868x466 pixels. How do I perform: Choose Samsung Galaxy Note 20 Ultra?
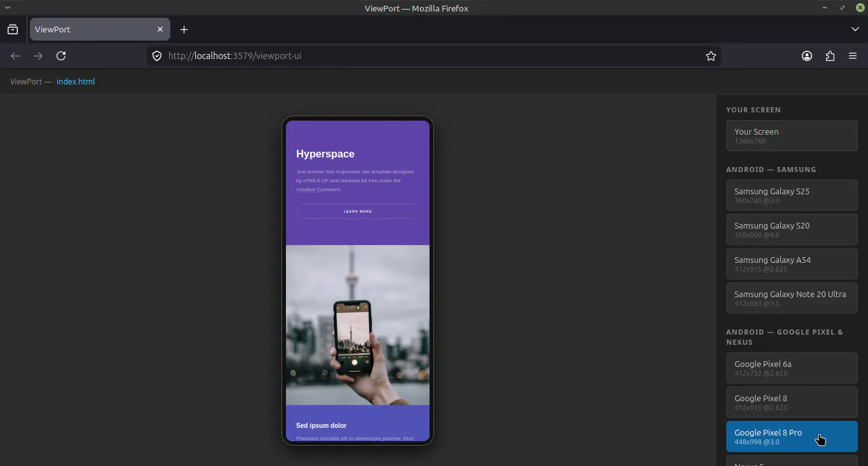tap(792, 298)
